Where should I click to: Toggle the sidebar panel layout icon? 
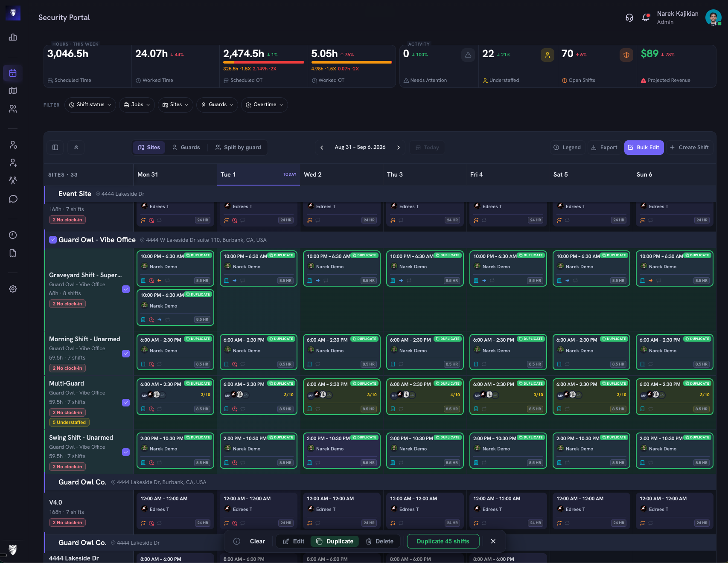(x=55, y=148)
